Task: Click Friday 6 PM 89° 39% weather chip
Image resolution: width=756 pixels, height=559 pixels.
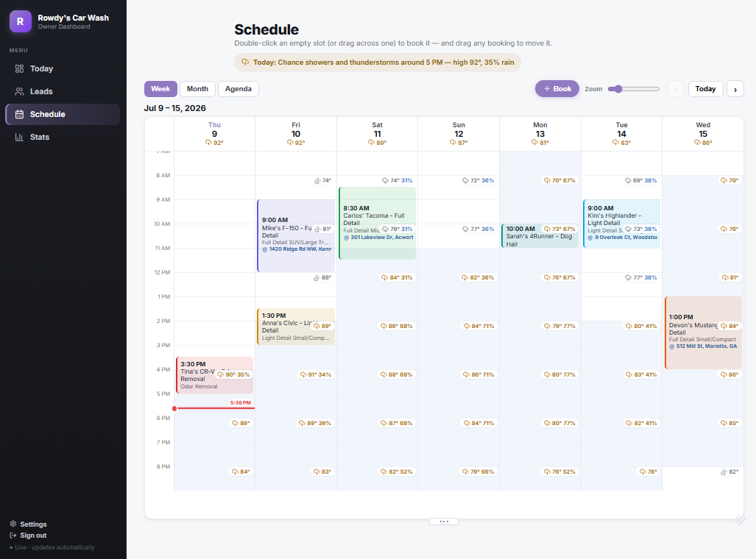Action: pos(316,424)
